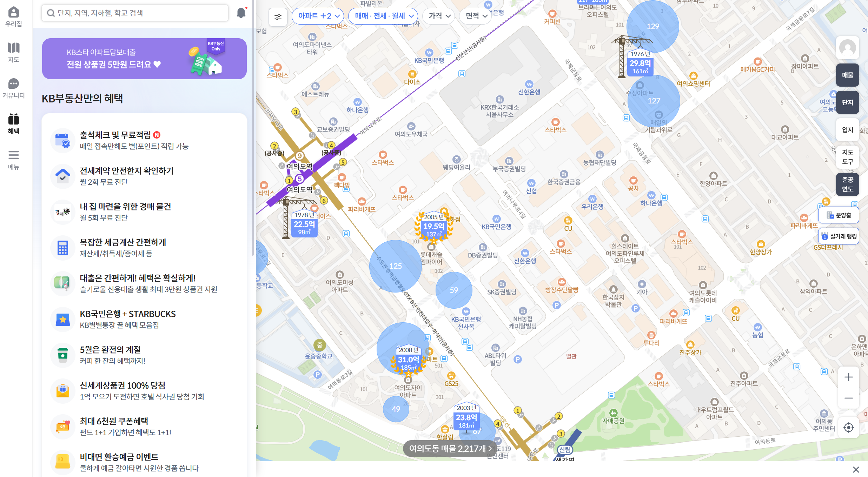Image resolution: width=868 pixels, height=477 pixels.
Task: Select the 129 listings cluster bubble
Action: pyautogui.click(x=653, y=26)
